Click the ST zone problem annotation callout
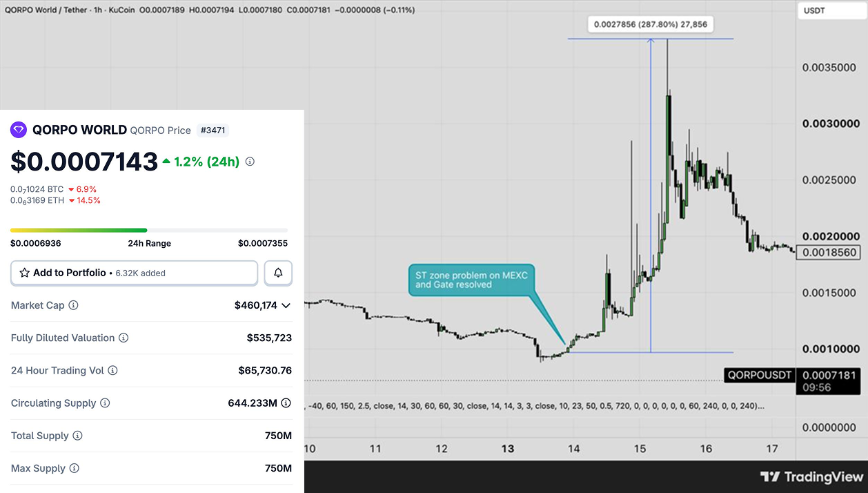The width and height of the screenshot is (868, 493). pos(472,280)
